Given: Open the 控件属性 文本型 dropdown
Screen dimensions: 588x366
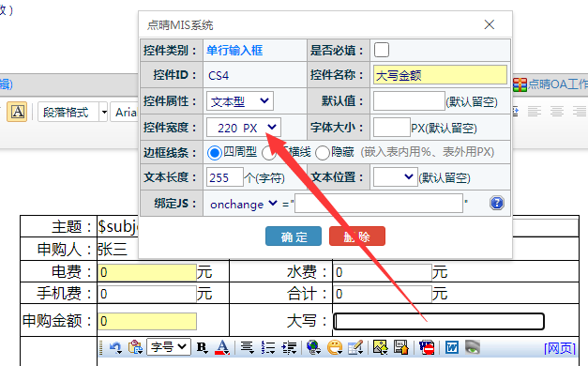Looking at the screenshot, I should [240, 101].
